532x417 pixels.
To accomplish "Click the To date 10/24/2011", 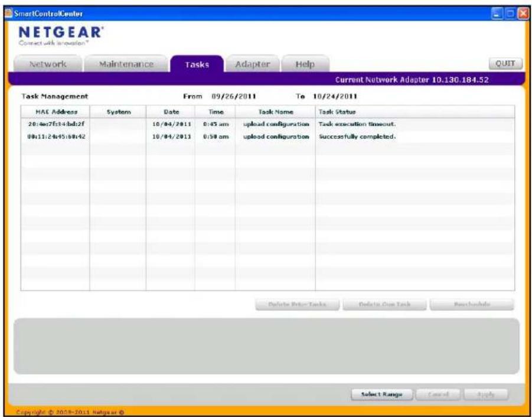I will coord(335,96).
